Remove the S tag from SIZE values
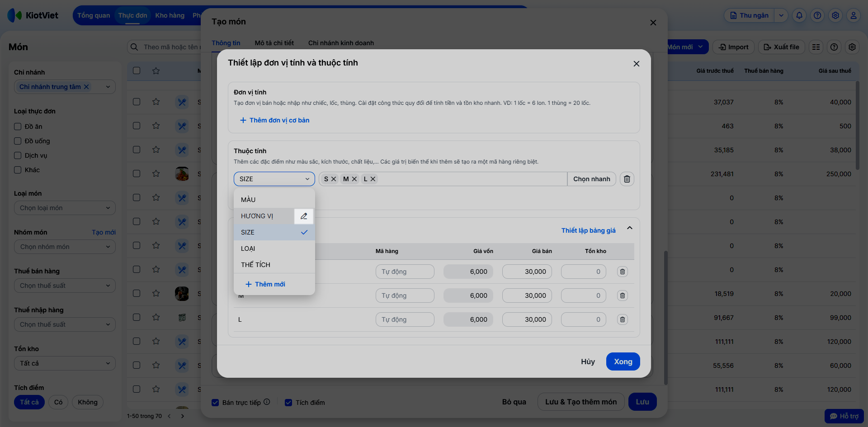 (x=334, y=179)
